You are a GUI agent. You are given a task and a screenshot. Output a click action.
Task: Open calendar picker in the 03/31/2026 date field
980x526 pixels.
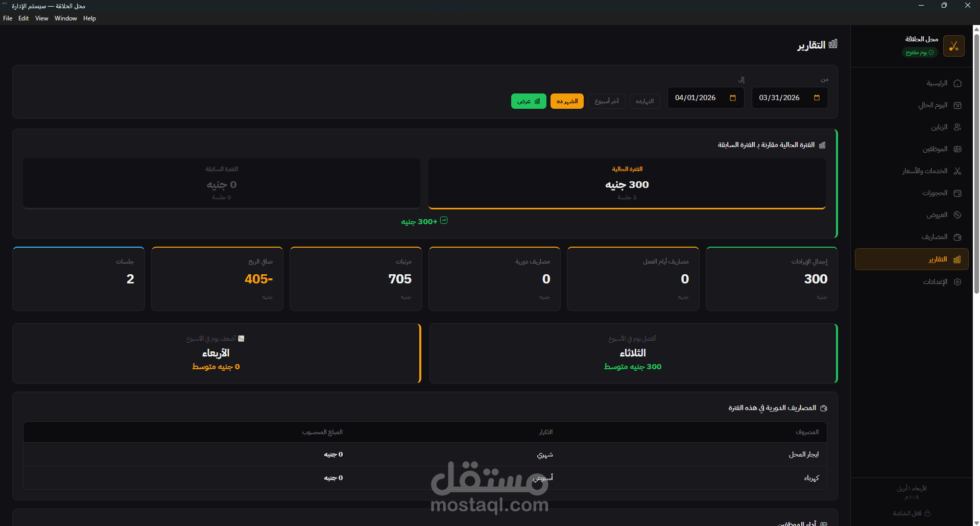817,98
